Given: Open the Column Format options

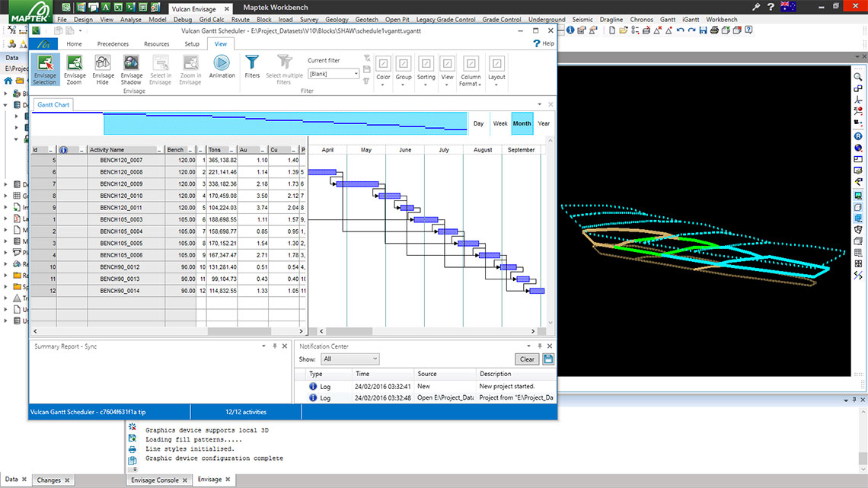Looking at the screenshot, I should [471, 71].
